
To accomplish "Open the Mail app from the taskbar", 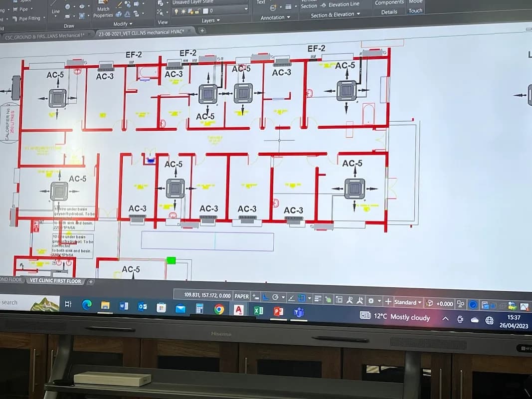I will (x=180, y=308).
